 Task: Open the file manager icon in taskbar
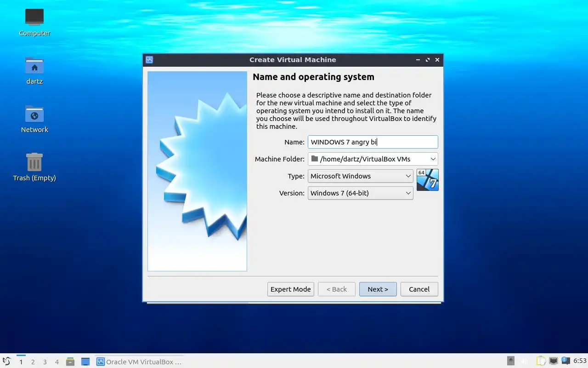pos(70,362)
